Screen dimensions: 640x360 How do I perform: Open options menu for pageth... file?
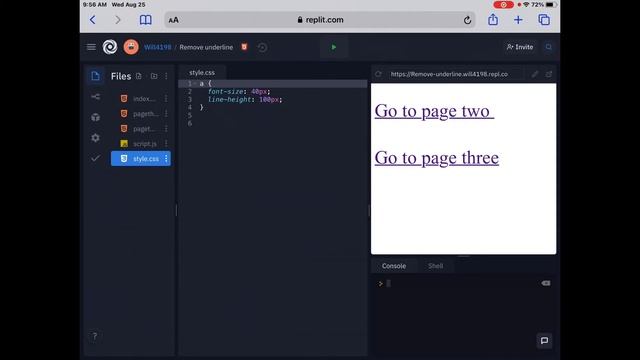tap(166, 114)
